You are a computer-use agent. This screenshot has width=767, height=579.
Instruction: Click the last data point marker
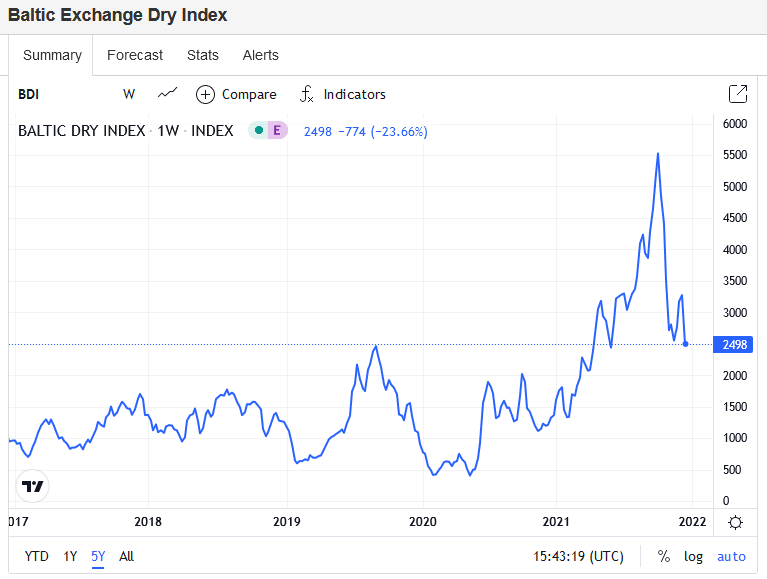[685, 344]
